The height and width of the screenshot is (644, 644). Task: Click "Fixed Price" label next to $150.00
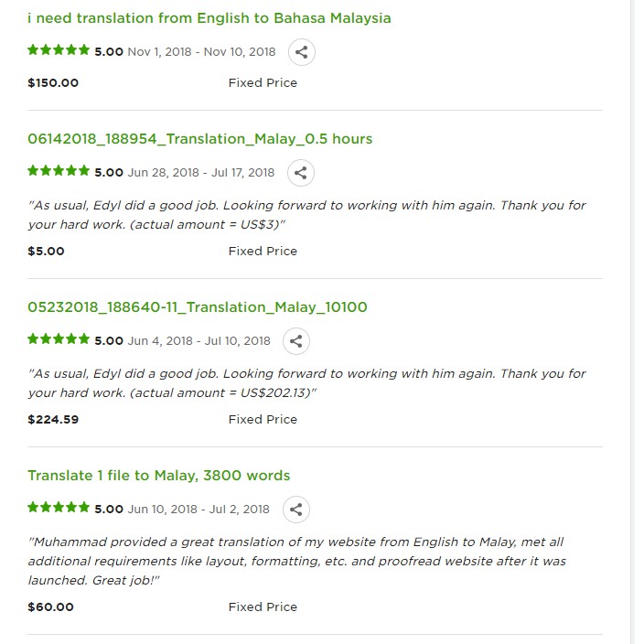pyautogui.click(x=263, y=83)
